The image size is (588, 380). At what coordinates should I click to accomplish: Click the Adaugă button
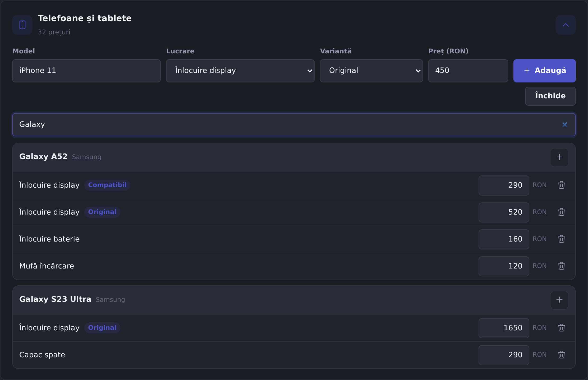coord(544,71)
